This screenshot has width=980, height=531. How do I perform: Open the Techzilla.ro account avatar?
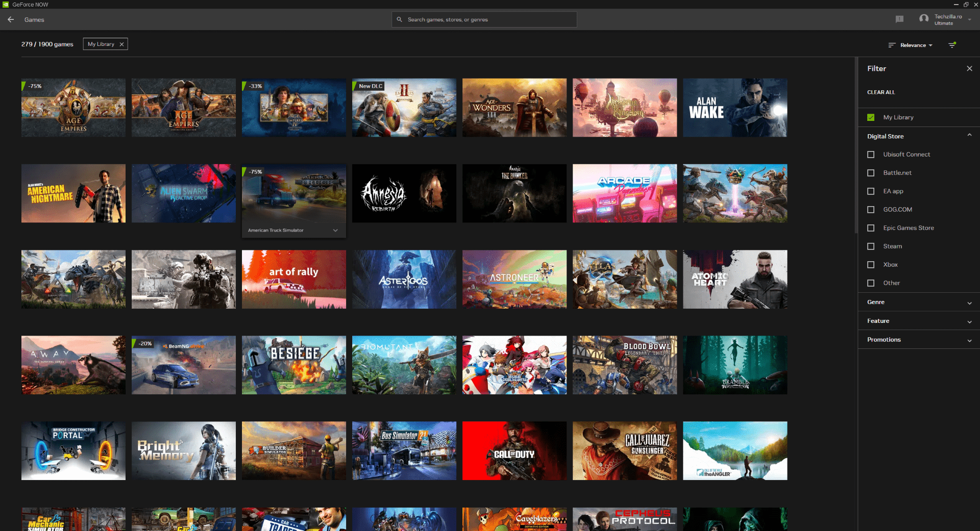924,19
